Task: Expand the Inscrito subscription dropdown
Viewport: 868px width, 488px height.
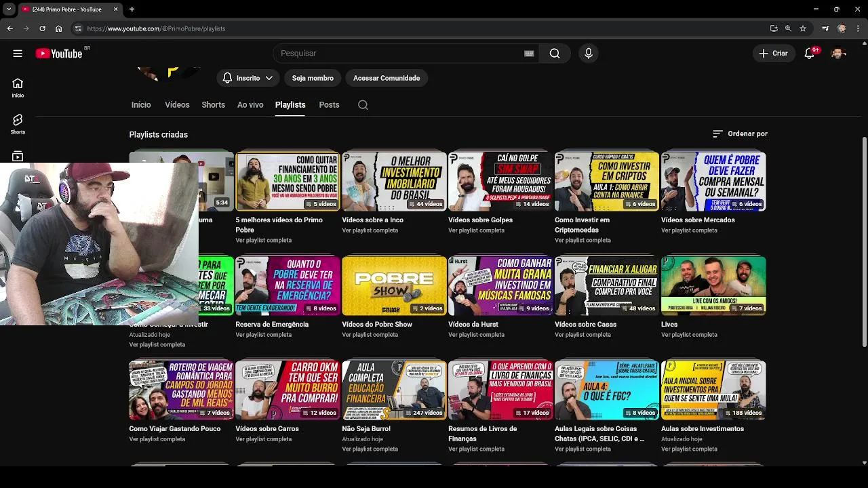Action: pos(248,78)
